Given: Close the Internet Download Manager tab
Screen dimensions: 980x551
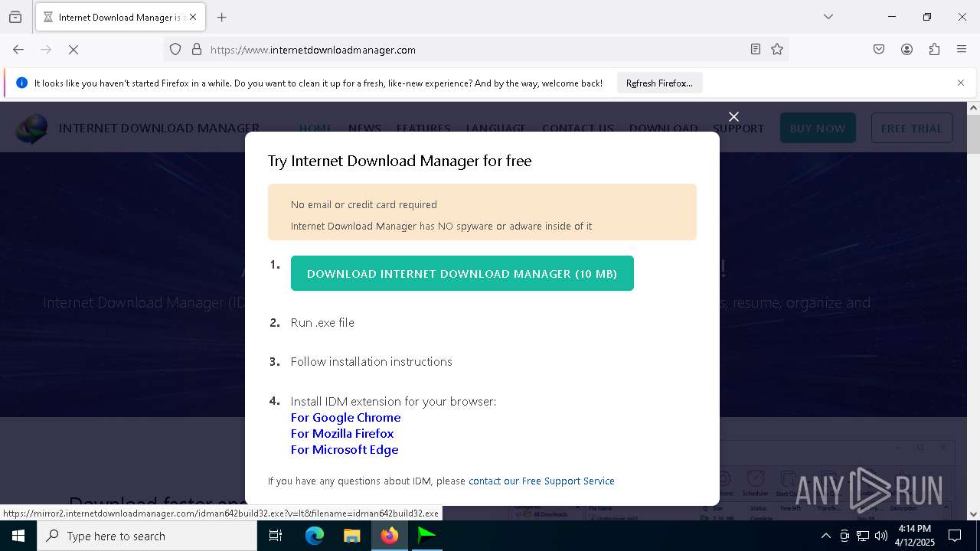Looking at the screenshot, I should tap(193, 17).
